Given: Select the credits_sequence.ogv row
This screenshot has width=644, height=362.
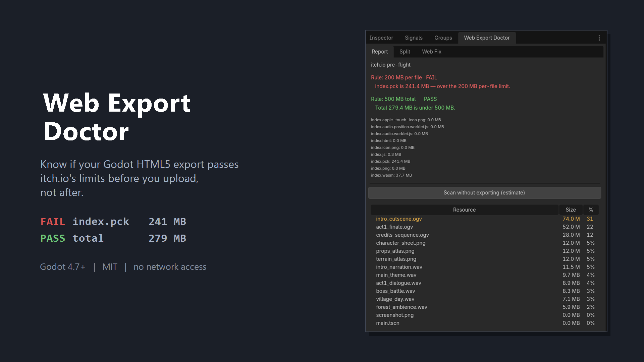Looking at the screenshot, I should pyautogui.click(x=484, y=235).
